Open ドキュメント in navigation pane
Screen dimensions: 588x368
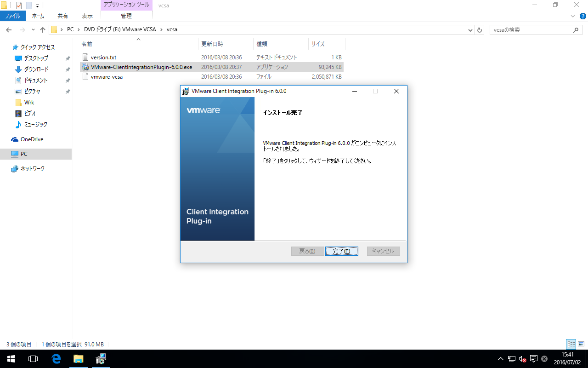coord(36,80)
